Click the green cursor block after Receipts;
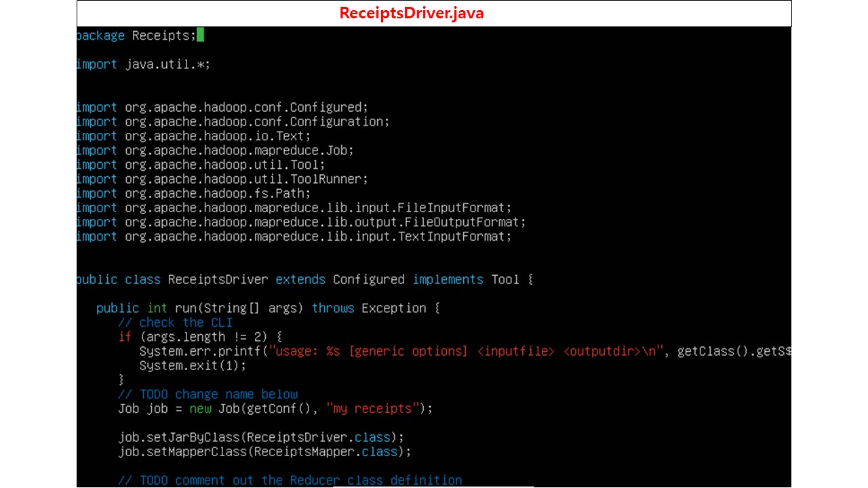 tap(200, 35)
